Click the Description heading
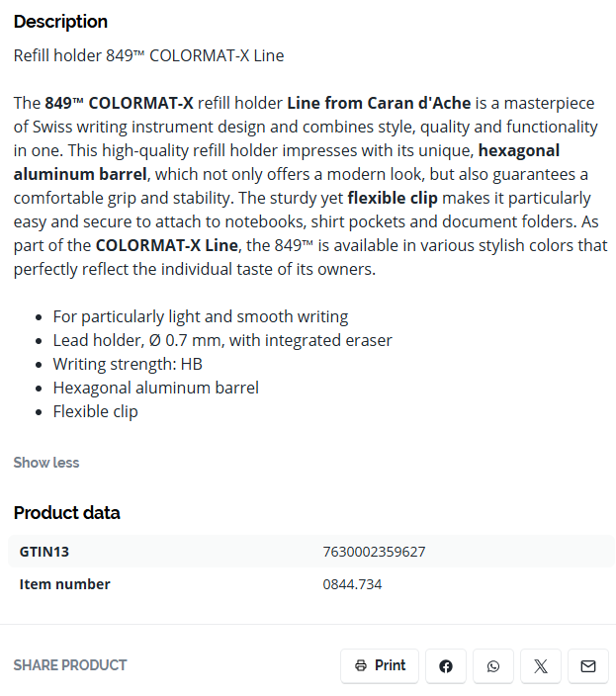This screenshot has width=616, height=696. coord(60,22)
